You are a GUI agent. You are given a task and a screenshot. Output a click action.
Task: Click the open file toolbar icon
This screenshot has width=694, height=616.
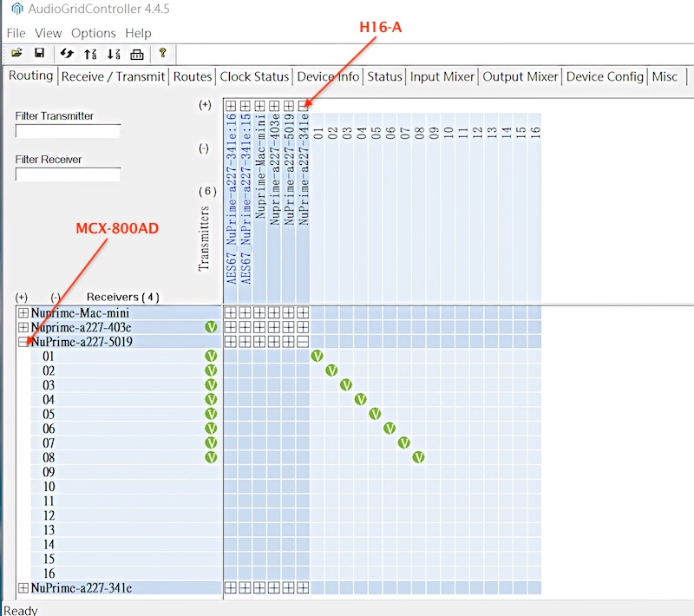pyautogui.click(x=16, y=54)
